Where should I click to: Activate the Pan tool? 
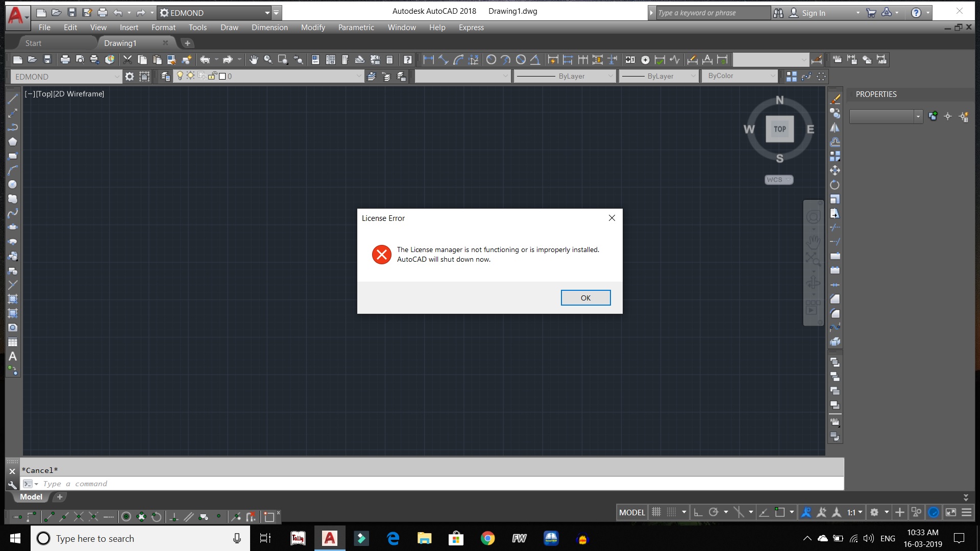click(253, 59)
